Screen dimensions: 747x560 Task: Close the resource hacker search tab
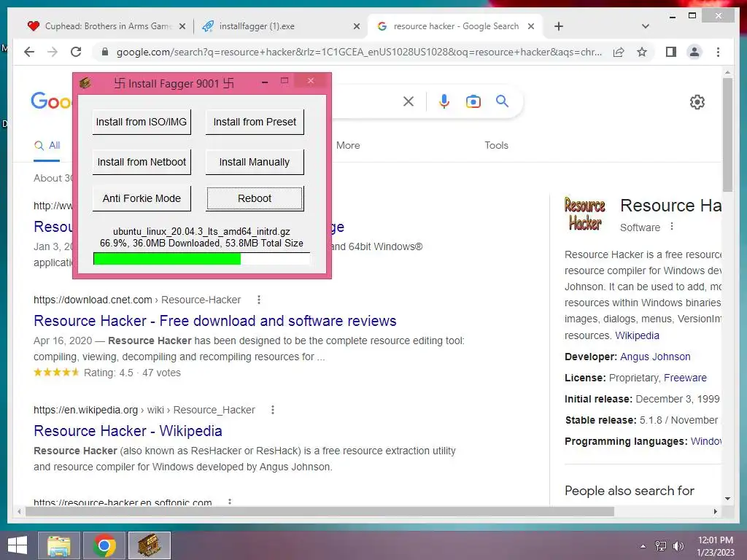531,27
